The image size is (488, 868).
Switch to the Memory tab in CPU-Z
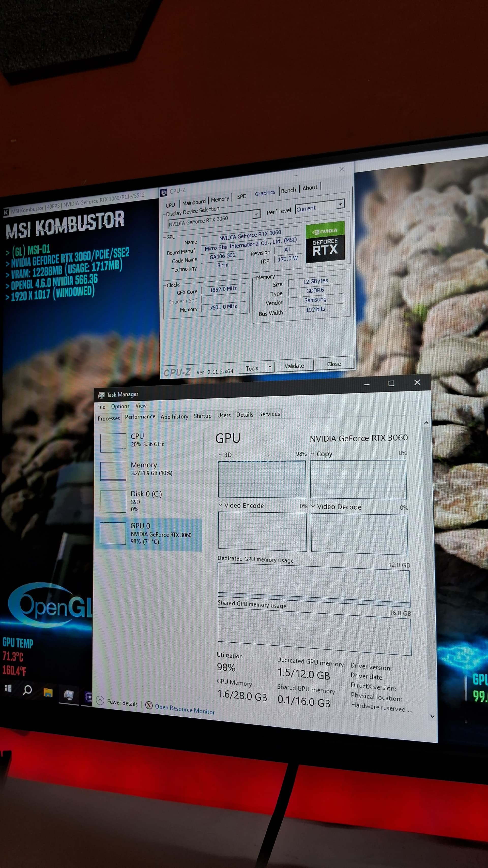pyautogui.click(x=220, y=199)
